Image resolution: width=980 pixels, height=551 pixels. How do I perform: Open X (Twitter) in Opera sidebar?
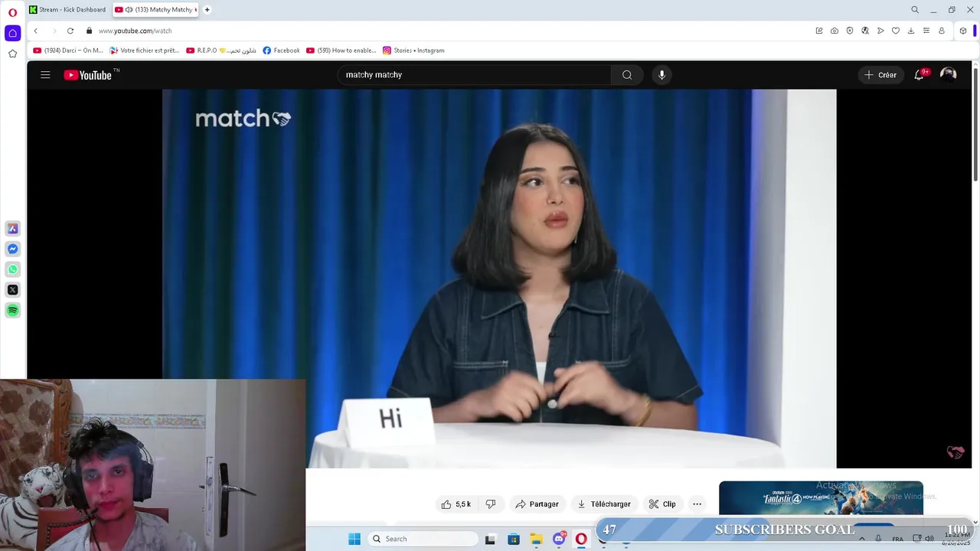coord(12,289)
